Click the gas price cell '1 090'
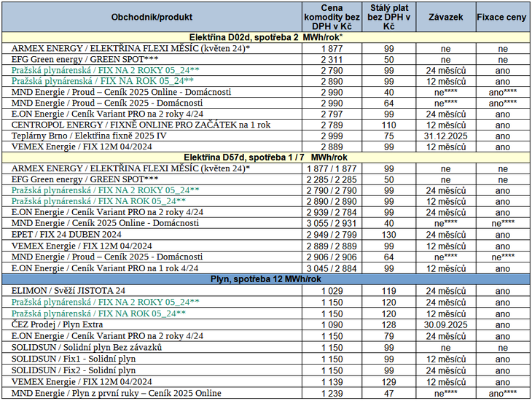Viewport: 532px width, 401px height. tap(332, 325)
